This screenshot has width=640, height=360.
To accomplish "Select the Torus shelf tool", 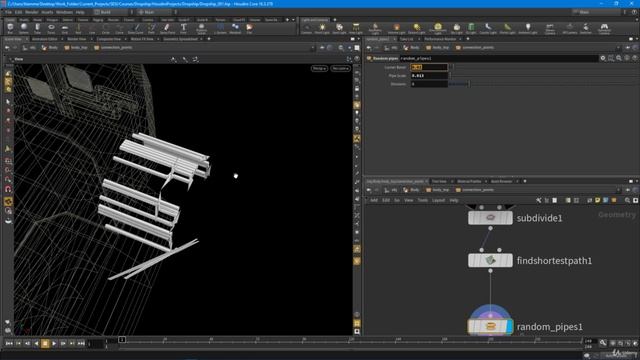I will coord(51,29).
